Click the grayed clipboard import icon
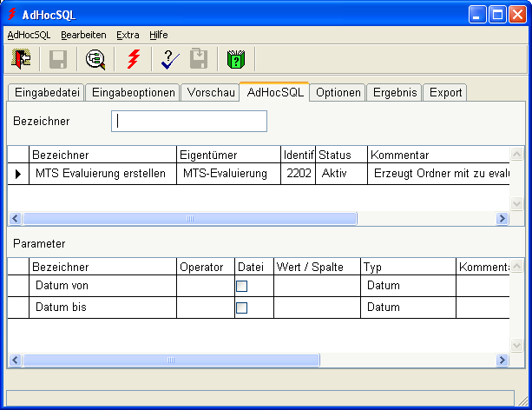 [x=199, y=59]
